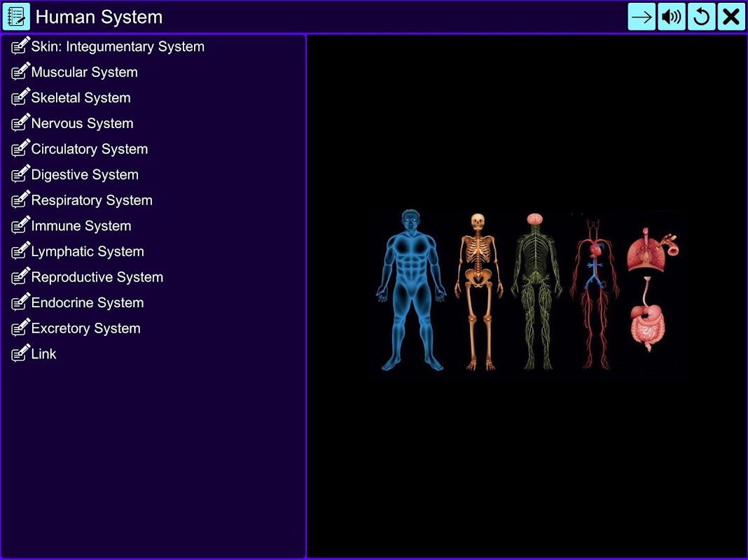Image resolution: width=748 pixels, height=560 pixels.
Task: Click the blue muscular body figure
Action: (x=411, y=290)
